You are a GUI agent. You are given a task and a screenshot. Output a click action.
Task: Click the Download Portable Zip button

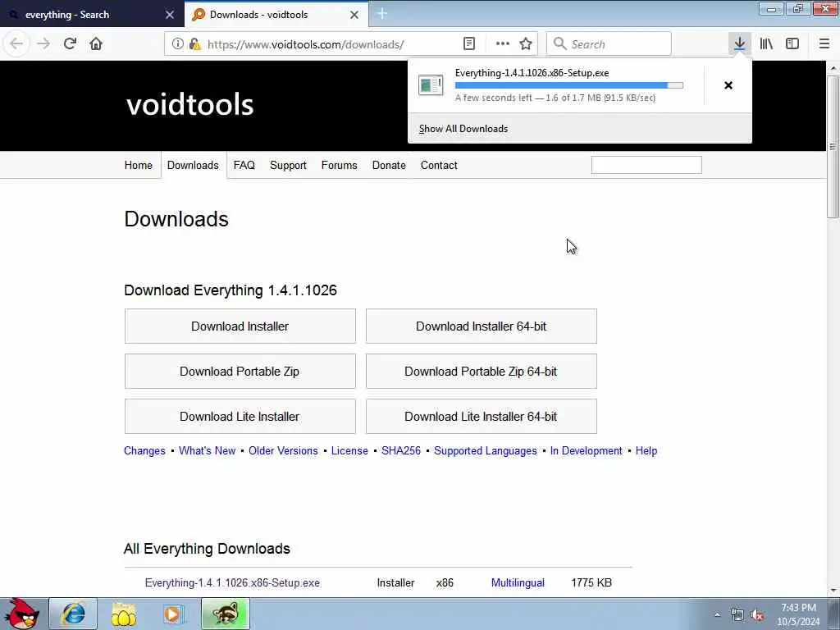pyautogui.click(x=240, y=372)
